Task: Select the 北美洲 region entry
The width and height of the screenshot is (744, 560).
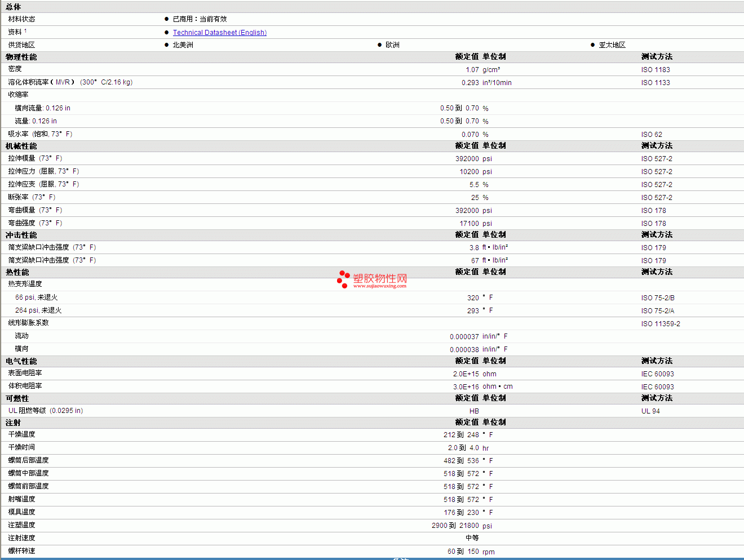Action: (x=183, y=45)
